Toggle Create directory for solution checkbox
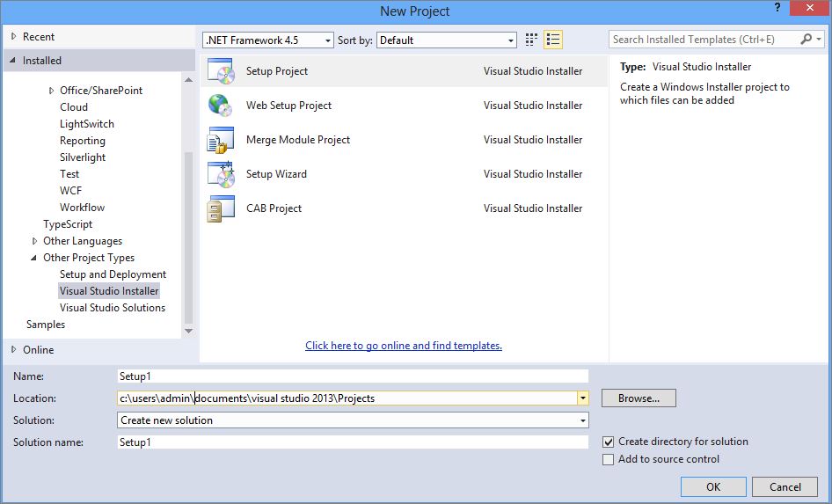 pos(608,442)
